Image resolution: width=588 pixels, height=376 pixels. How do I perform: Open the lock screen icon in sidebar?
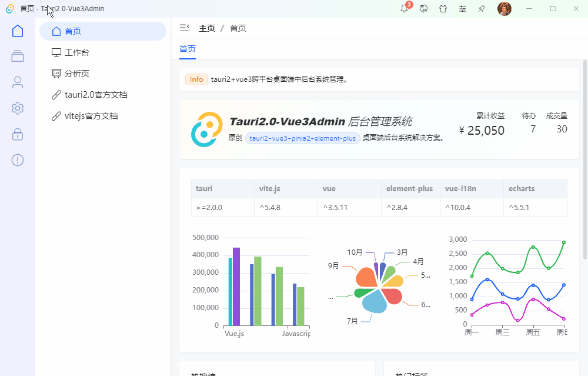(18, 134)
